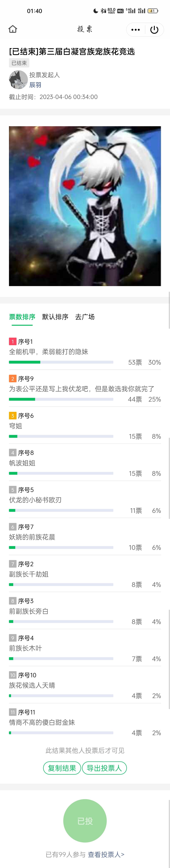Tap the battery indicator in status bar
This screenshot has width=170, height=868.
pyautogui.click(x=153, y=11)
